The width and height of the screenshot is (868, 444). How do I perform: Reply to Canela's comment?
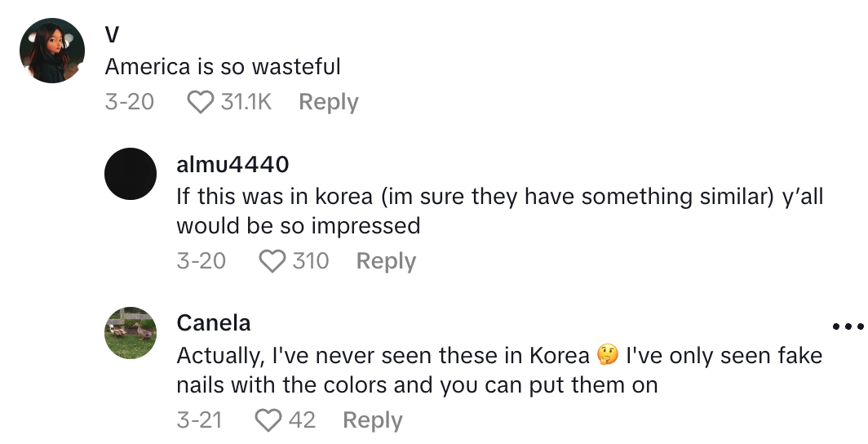373,420
